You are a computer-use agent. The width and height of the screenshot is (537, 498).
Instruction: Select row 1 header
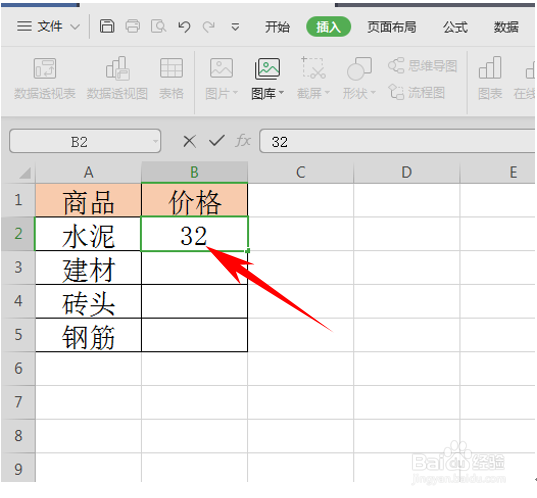click(x=18, y=200)
